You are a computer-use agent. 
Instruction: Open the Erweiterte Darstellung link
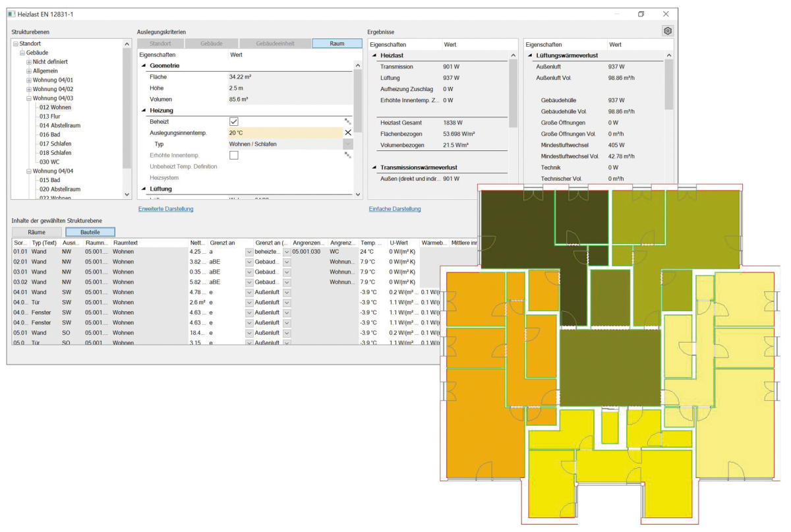point(165,209)
